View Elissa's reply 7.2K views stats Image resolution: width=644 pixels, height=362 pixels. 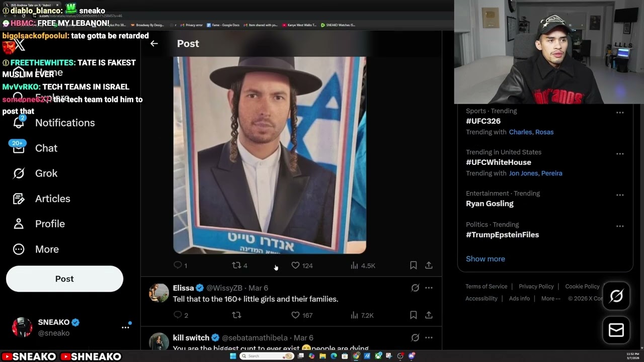[x=362, y=315]
